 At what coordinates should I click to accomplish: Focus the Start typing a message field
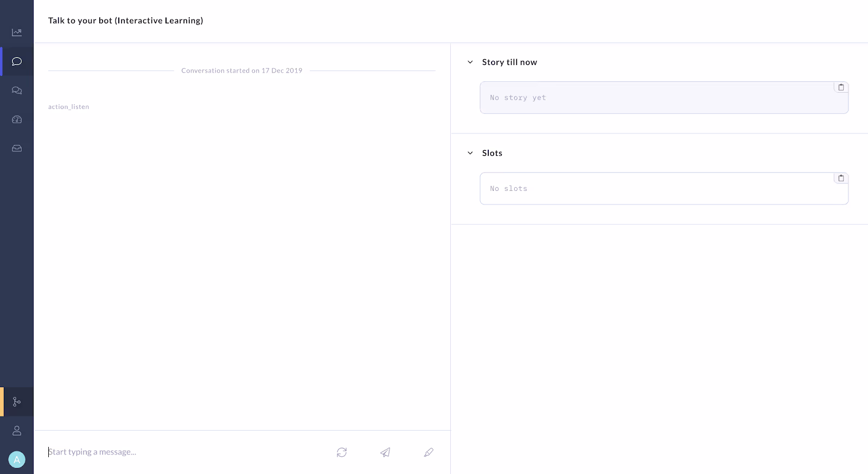[184, 452]
